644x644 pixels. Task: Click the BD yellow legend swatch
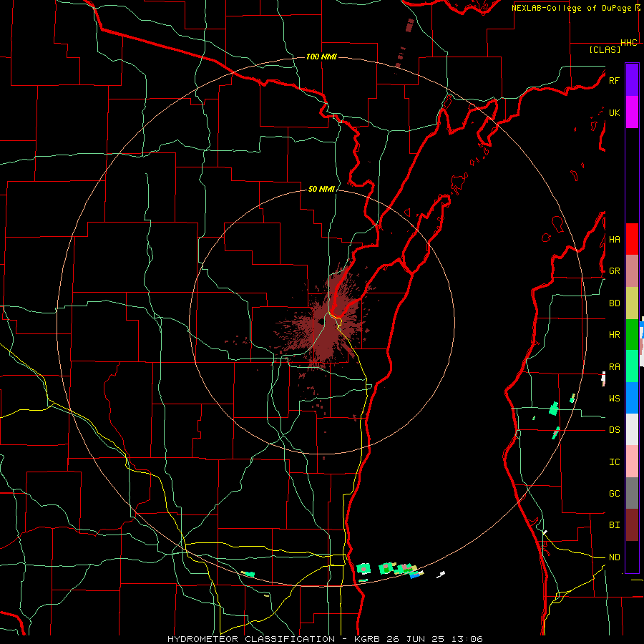[x=632, y=303]
